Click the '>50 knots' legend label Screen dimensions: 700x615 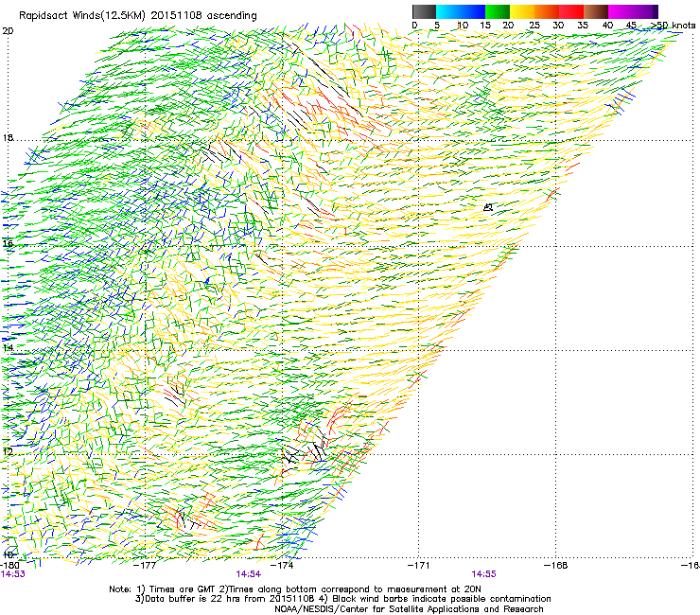[x=674, y=26]
